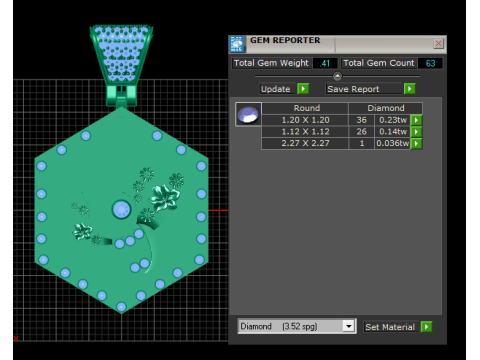Click green arrow for 0.036tw row
480x360 pixels.
416,143
